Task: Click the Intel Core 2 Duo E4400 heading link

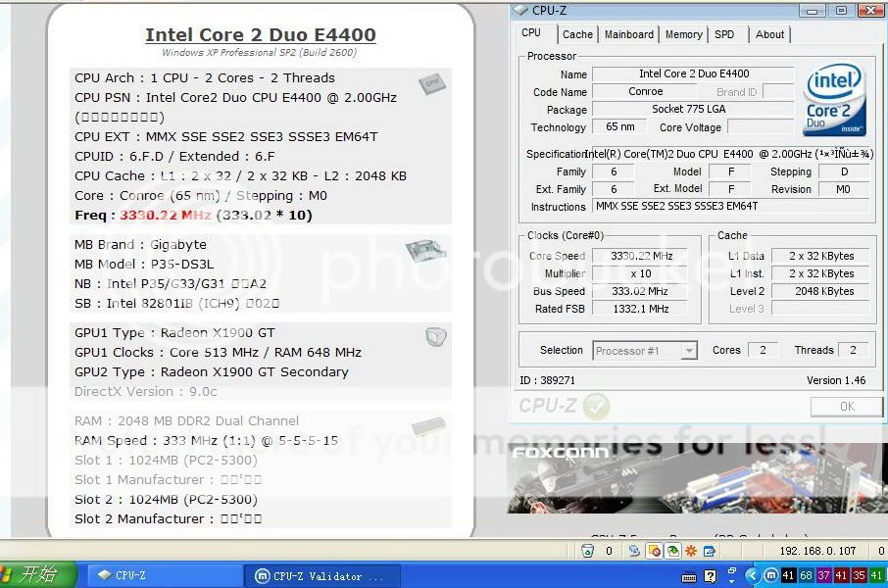Action: [261, 34]
